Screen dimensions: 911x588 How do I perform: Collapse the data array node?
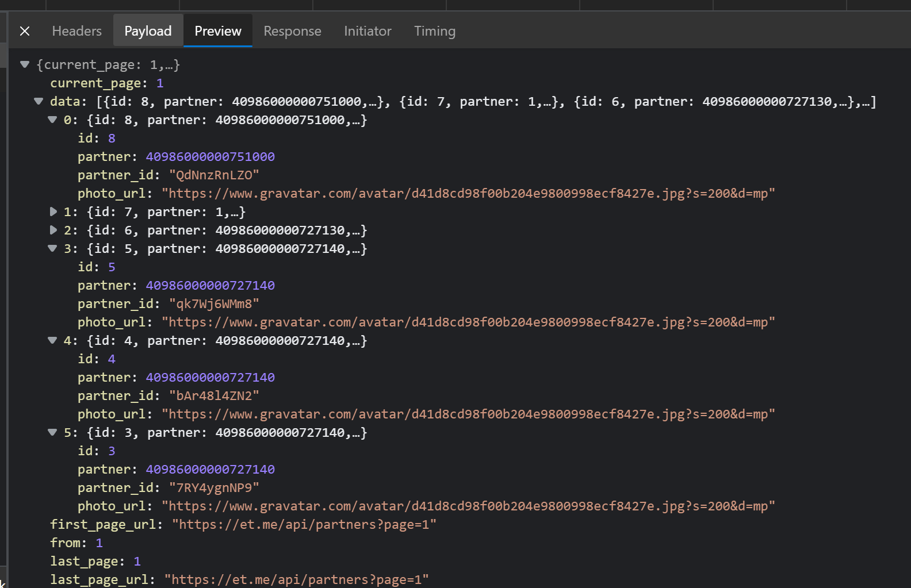point(39,101)
